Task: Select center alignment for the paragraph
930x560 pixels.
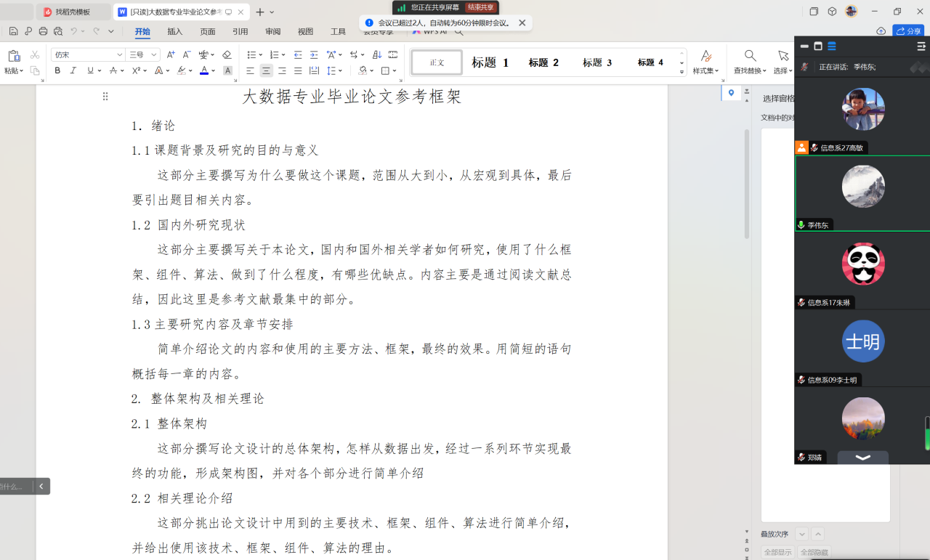Action: pos(266,70)
